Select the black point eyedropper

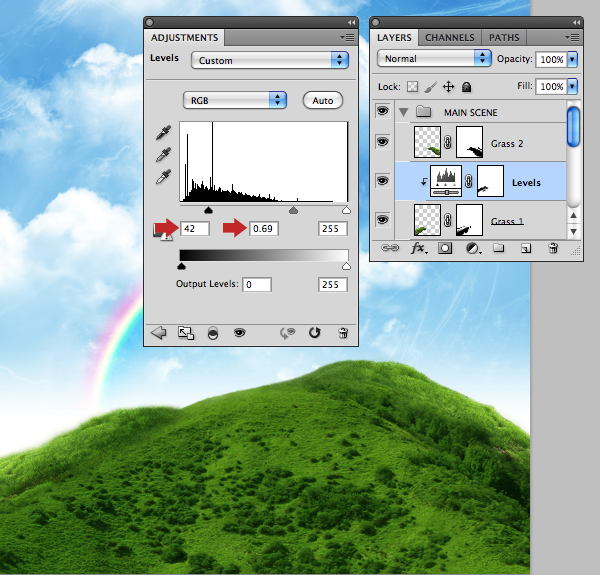pos(163,132)
